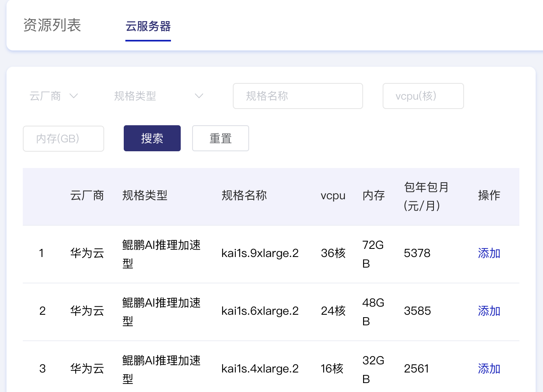This screenshot has height=392, width=543.
Task: Click the 操作 column header
Action: click(489, 196)
